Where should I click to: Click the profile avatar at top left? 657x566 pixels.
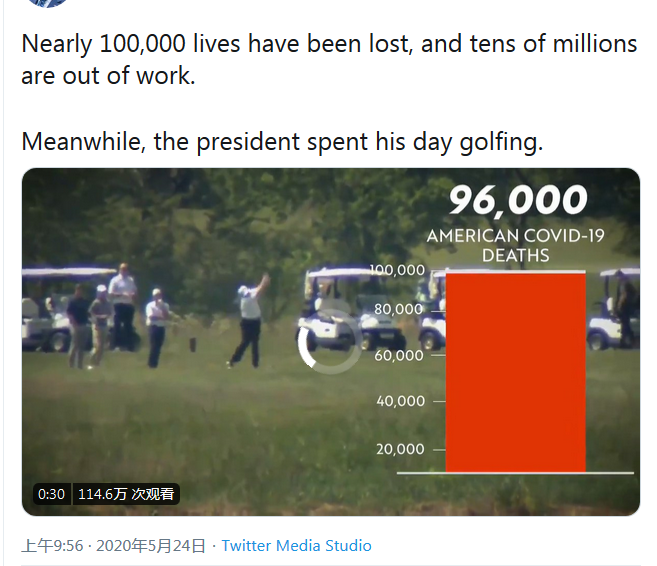point(47,3)
